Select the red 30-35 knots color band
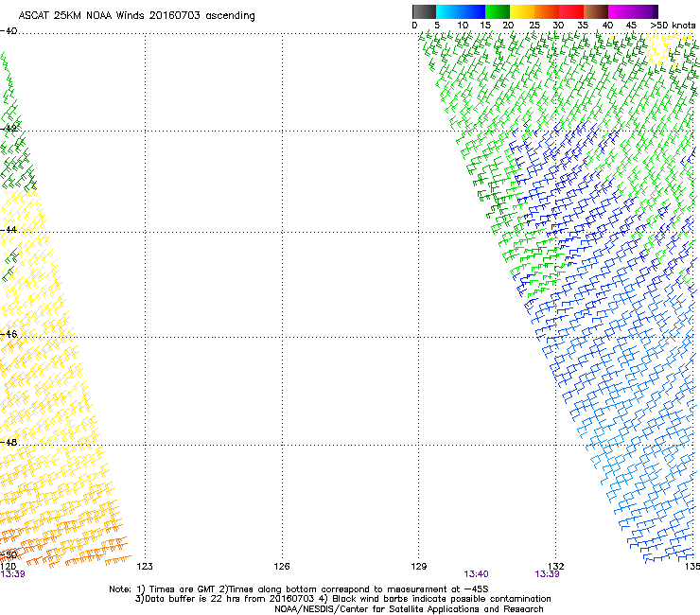Image resolution: width=700 pixels, height=615 pixels. [571, 11]
